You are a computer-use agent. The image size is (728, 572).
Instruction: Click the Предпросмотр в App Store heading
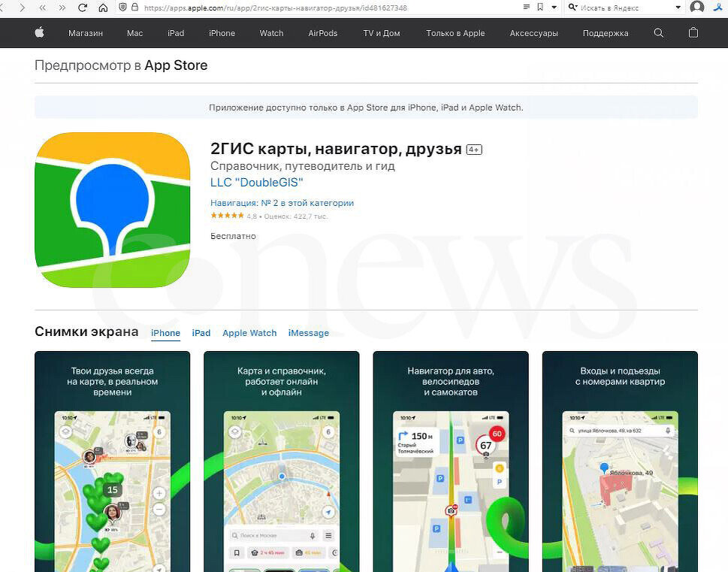point(121,65)
